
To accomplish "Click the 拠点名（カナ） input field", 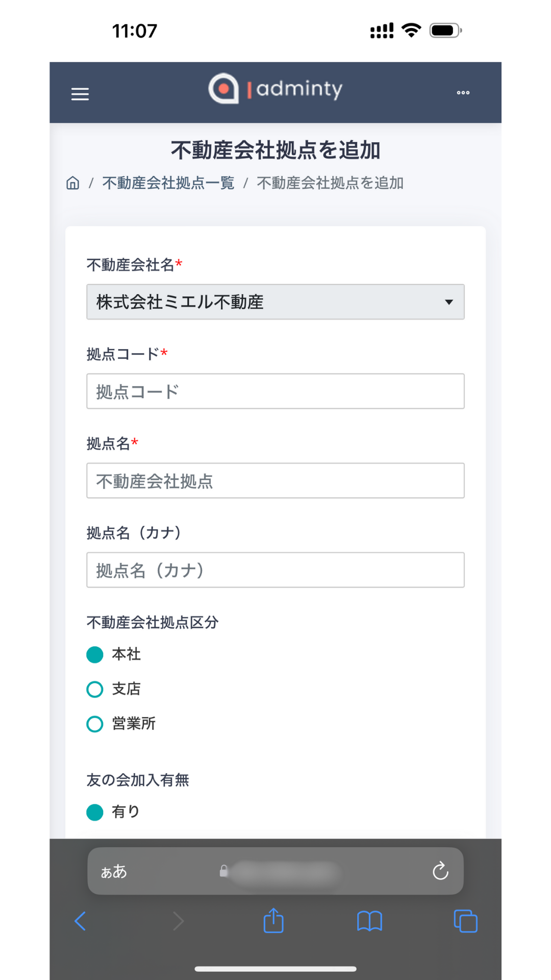I will pyautogui.click(x=275, y=570).
